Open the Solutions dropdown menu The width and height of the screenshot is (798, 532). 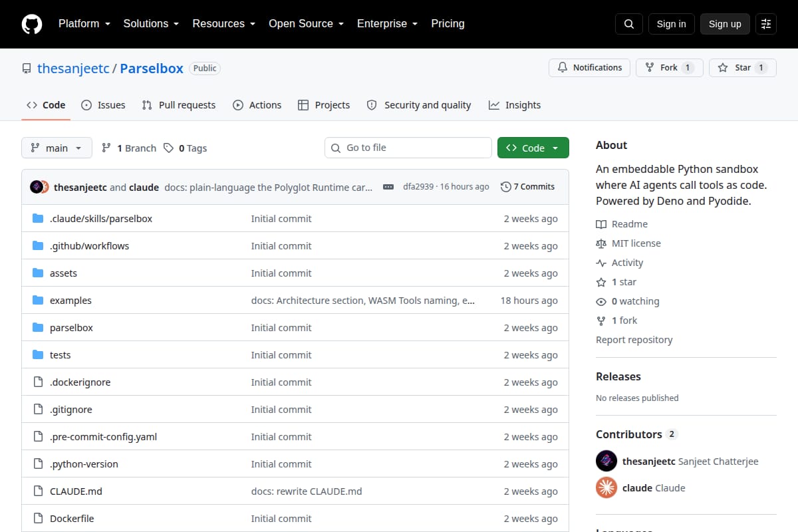click(x=151, y=24)
